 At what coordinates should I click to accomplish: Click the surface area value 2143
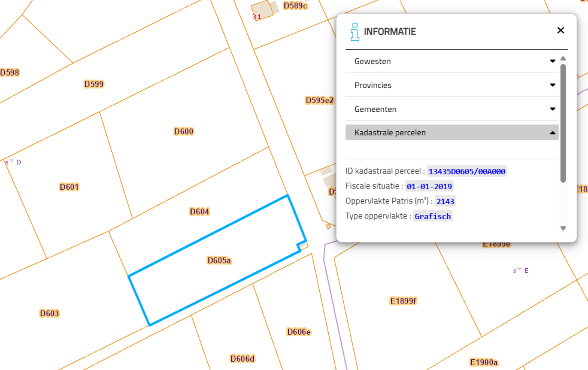445,202
